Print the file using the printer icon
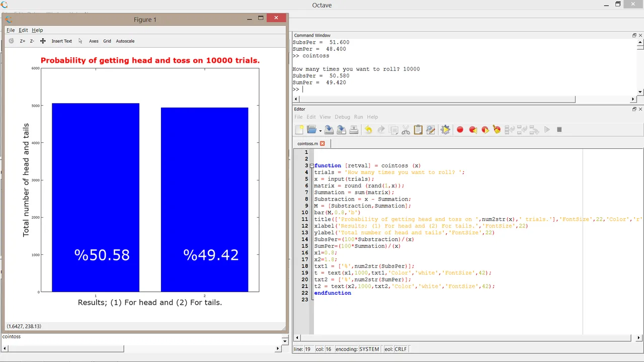The image size is (644, 362). [x=354, y=130]
